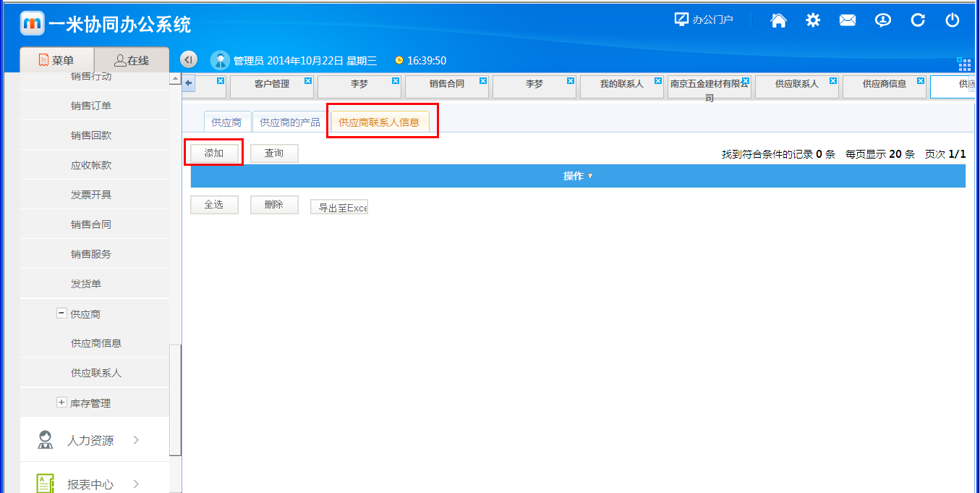
Task: Click the power logout icon
Action: [x=953, y=20]
